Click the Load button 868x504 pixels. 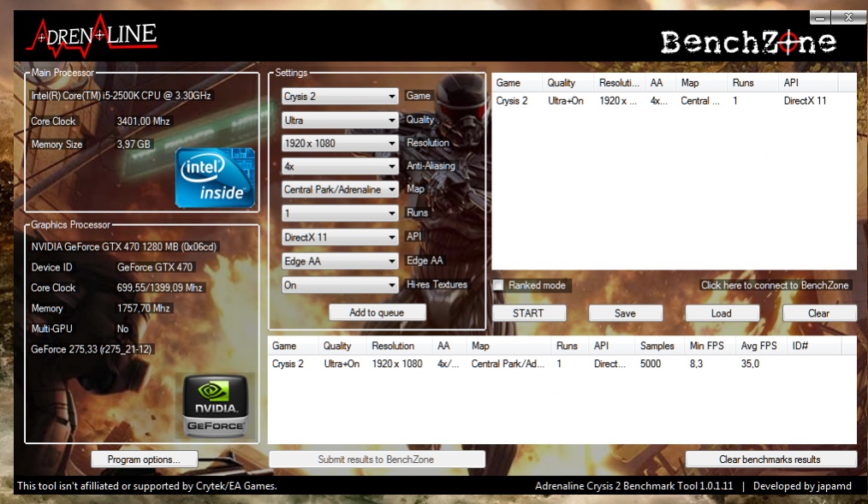click(x=722, y=313)
